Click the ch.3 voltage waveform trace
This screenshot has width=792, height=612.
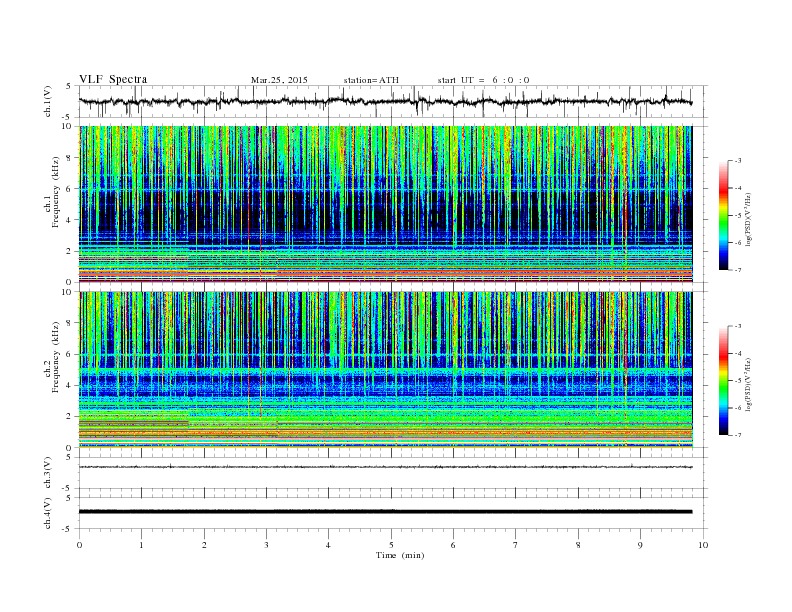tap(385, 467)
